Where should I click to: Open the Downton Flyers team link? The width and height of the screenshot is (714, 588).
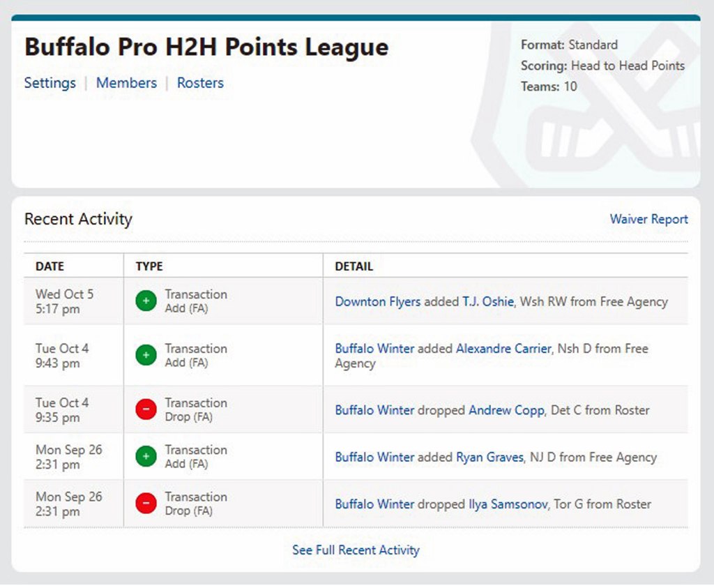click(378, 301)
